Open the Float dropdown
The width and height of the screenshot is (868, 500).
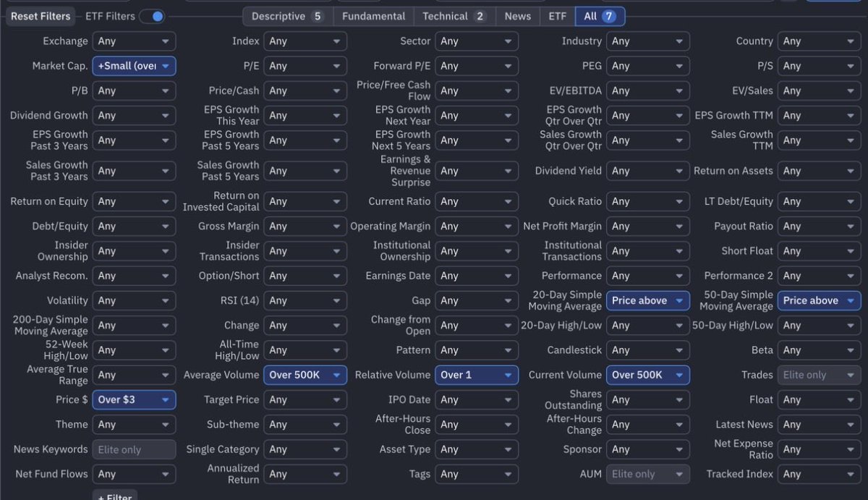pos(820,399)
